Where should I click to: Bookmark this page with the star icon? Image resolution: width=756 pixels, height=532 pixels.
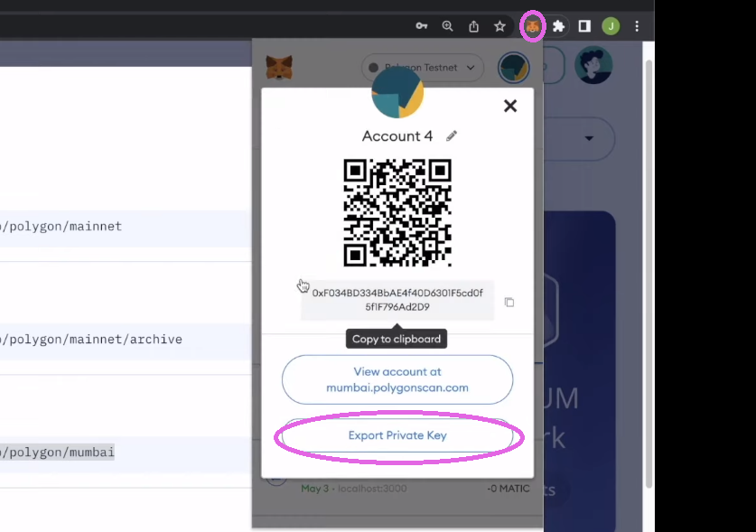coord(499,26)
